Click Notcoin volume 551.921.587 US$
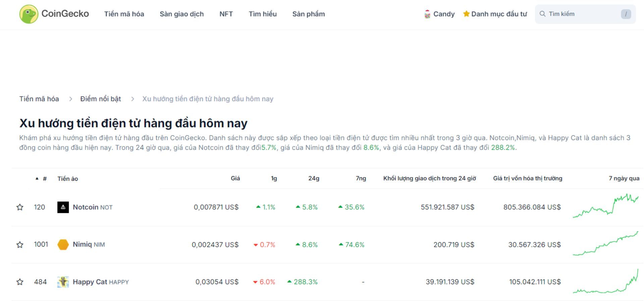This screenshot has width=644, height=301. pyautogui.click(x=447, y=207)
